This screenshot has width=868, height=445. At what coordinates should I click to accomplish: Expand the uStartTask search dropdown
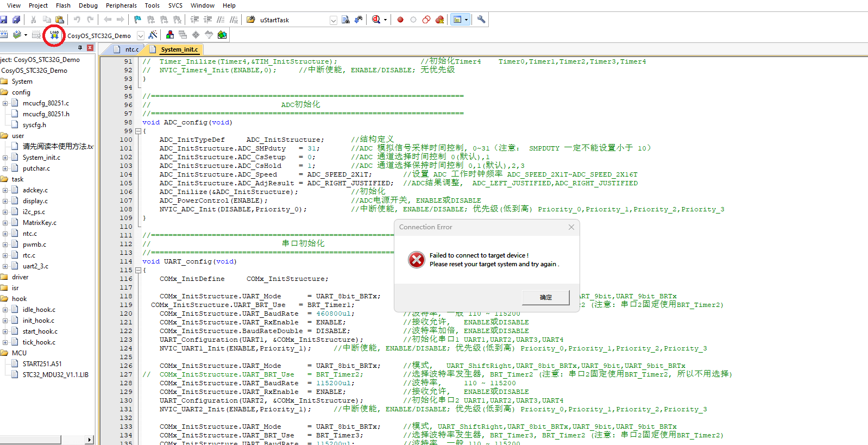pos(333,21)
